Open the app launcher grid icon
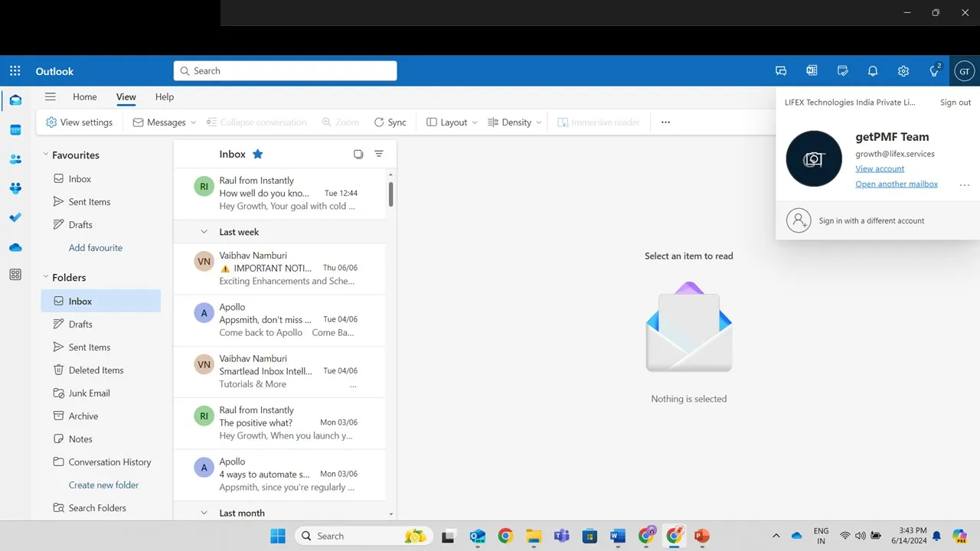980x551 pixels. click(x=15, y=71)
